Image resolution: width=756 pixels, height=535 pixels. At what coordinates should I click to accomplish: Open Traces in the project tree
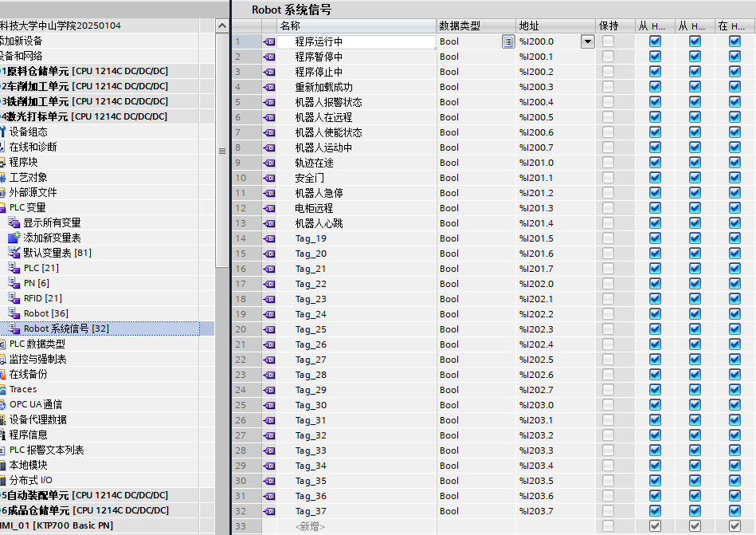tap(22, 389)
